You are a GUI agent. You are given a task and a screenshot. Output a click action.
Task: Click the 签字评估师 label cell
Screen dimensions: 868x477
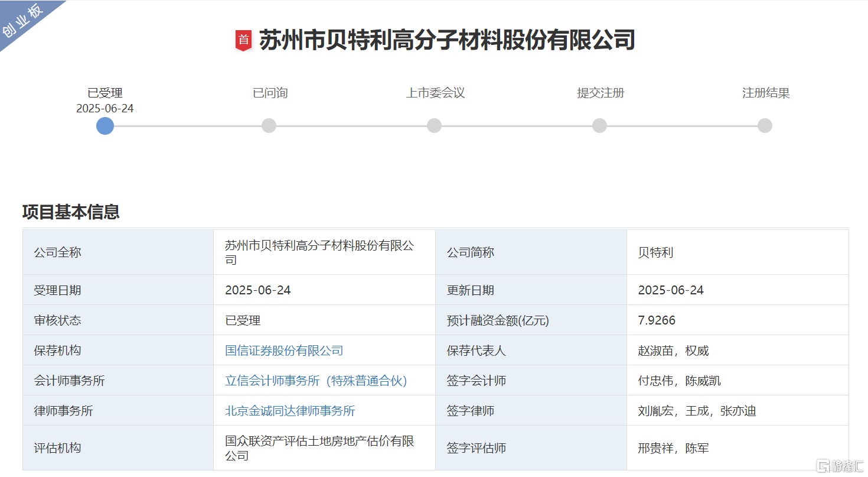531,448
